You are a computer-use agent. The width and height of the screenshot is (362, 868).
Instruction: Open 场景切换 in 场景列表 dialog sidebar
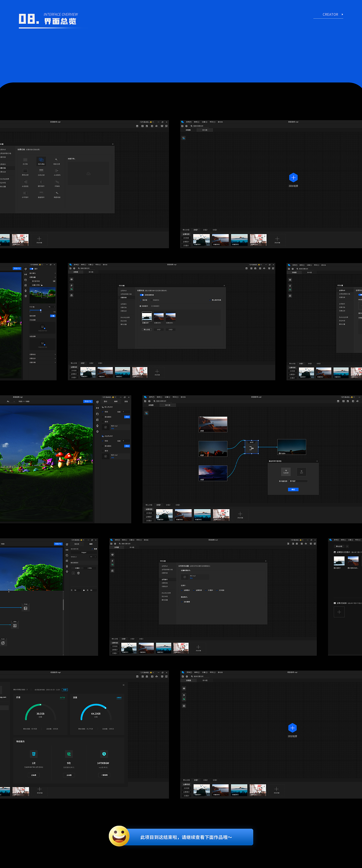[x=124, y=307]
